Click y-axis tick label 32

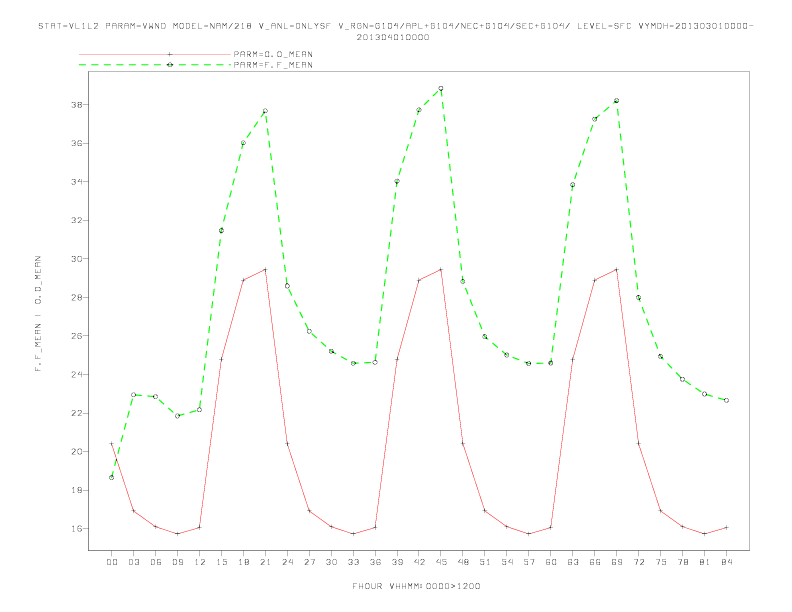pyautogui.click(x=77, y=221)
